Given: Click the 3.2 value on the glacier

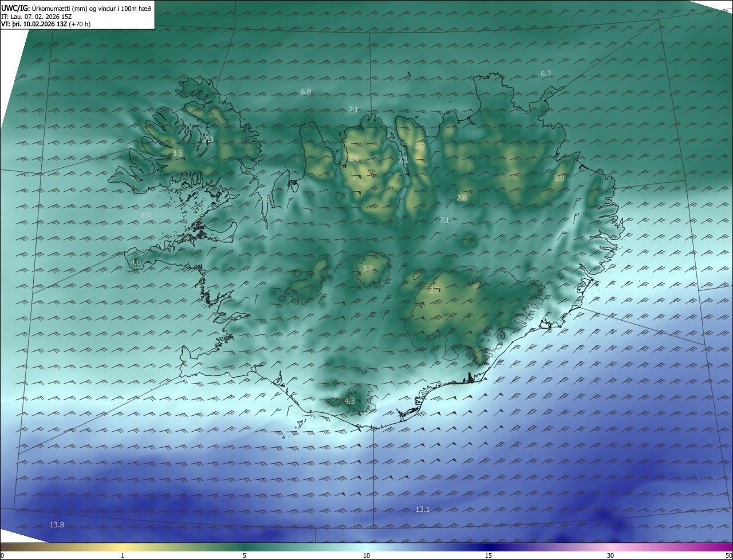Looking at the screenshot, I should coord(368,269).
